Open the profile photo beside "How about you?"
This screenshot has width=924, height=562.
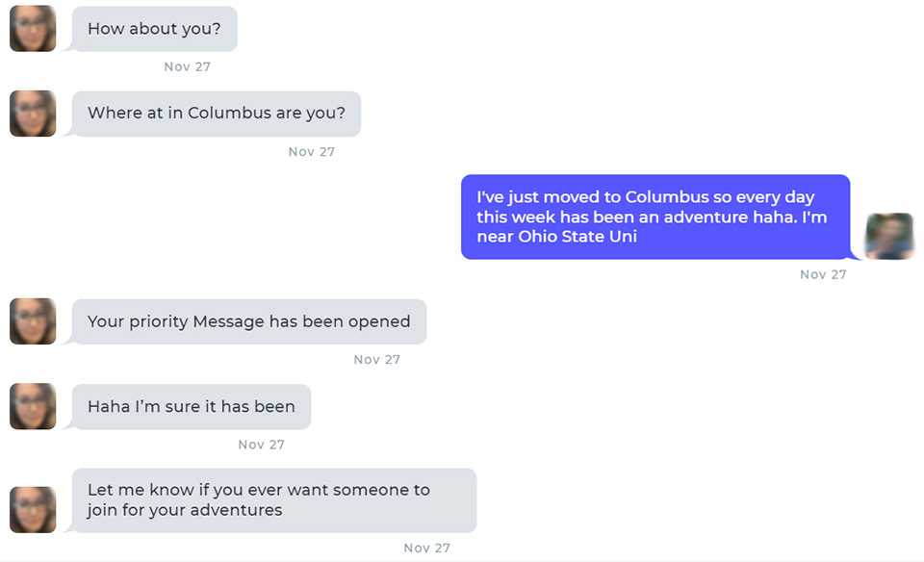32,28
